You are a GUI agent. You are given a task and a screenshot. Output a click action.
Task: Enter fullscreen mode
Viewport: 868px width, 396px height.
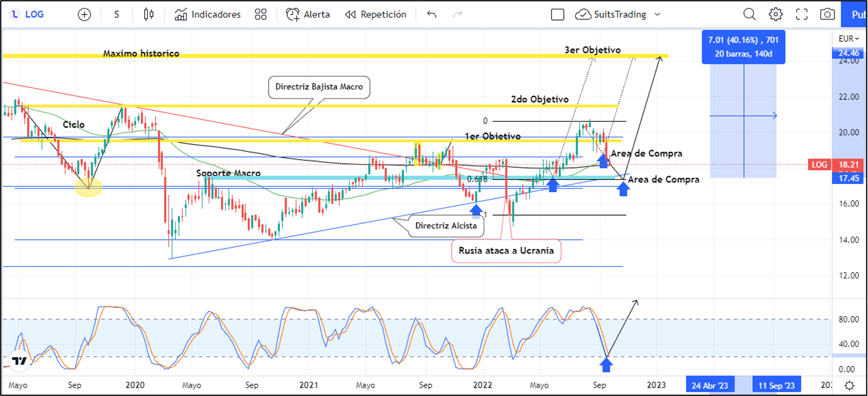tap(802, 14)
